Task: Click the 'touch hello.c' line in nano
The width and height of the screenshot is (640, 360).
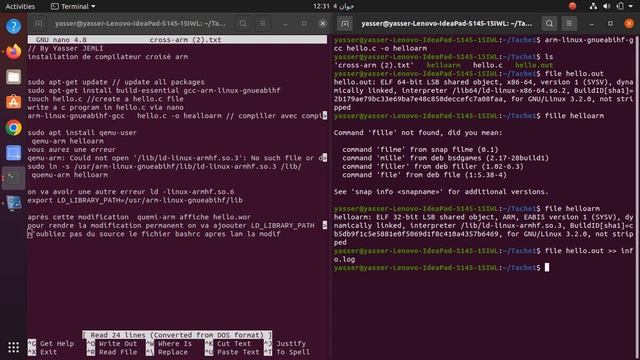Action: point(106,99)
